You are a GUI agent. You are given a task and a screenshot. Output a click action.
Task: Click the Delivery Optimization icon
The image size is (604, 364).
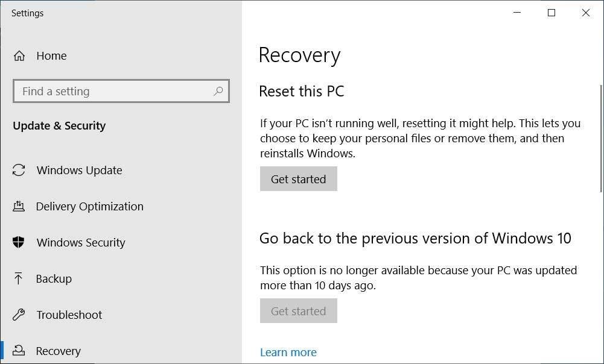click(x=19, y=207)
